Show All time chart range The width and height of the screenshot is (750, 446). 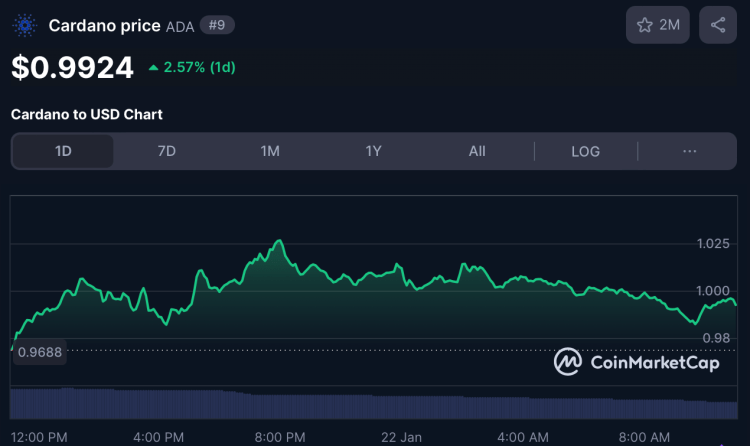(x=477, y=151)
